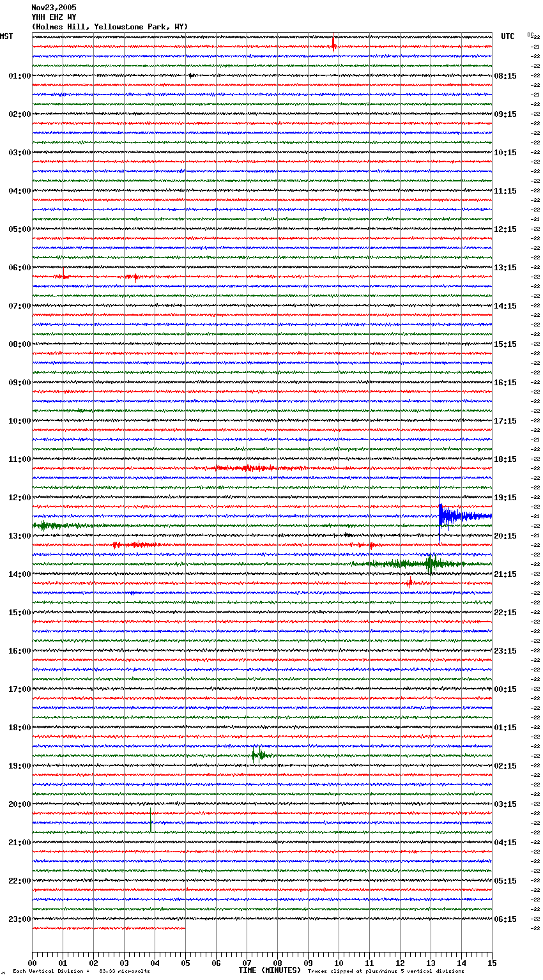The height and width of the screenshot is (980, 543).
Task: Click minute 13 on the bottom axis
Action: [x=431, y=963]
